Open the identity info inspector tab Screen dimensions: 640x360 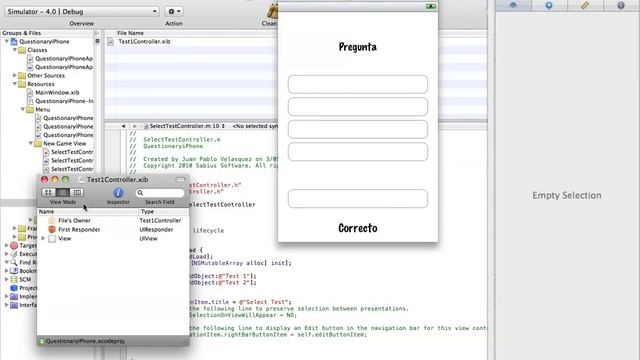(x=621, y=5)
